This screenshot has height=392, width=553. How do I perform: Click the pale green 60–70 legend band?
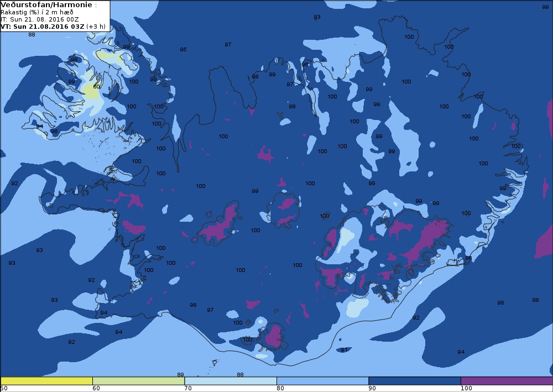(138, 381)
